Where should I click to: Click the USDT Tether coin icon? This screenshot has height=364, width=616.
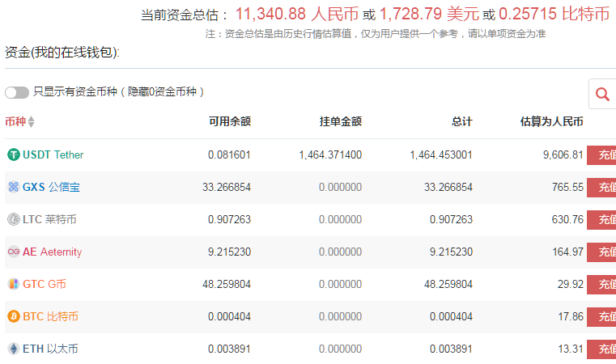pyautogui.click(x=14, y=154)
